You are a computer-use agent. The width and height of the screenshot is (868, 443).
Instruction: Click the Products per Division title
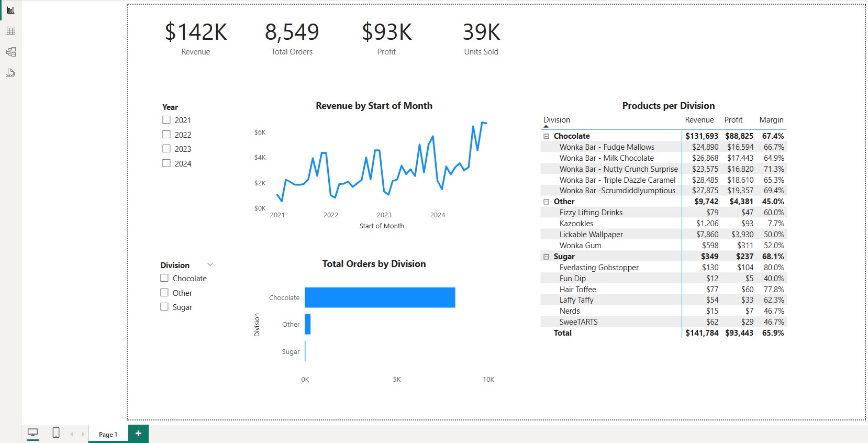668,106
